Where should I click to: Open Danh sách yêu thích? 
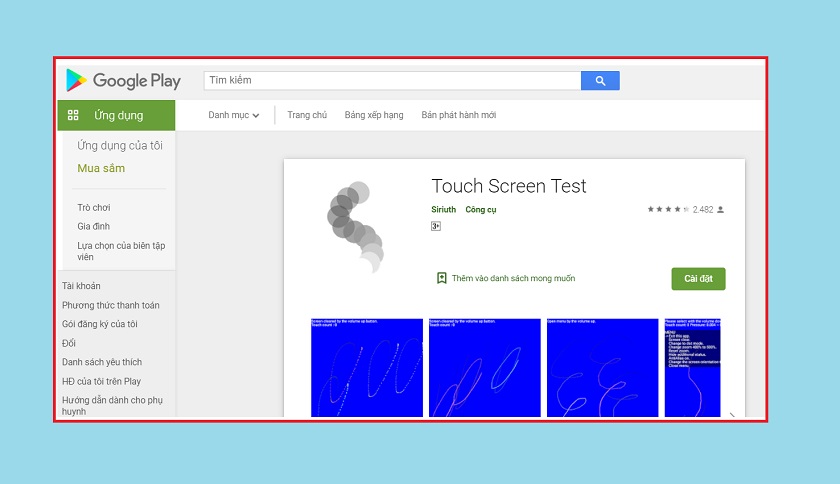pos(102,362)
